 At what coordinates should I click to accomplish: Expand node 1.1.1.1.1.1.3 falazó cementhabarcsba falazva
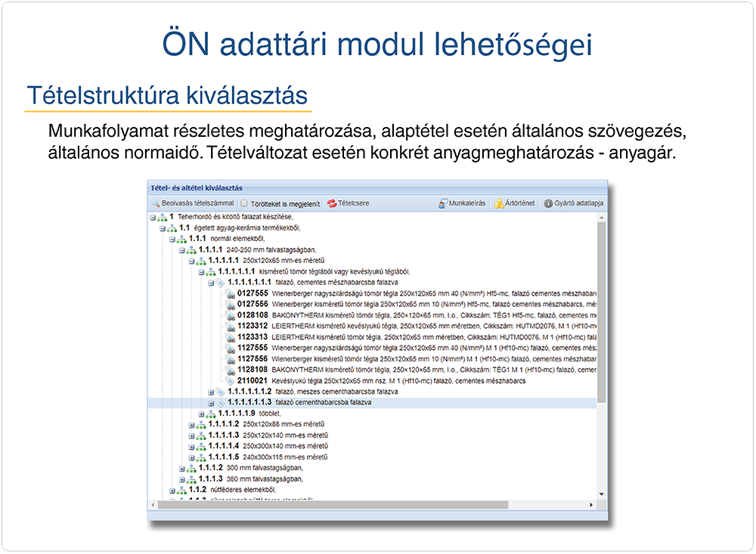pyautogui.click(x=211, y=403)
